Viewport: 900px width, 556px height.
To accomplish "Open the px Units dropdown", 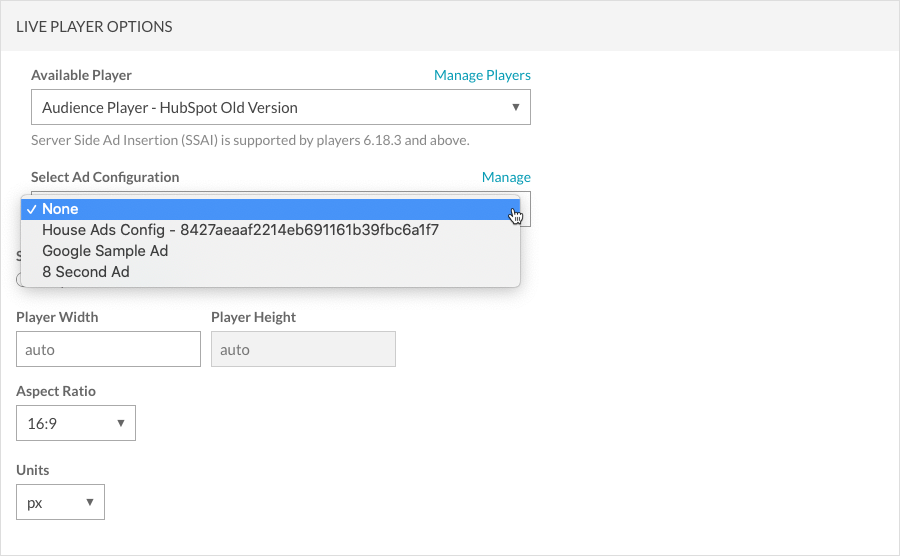I will pyautogui.click(x=60, y=502).
